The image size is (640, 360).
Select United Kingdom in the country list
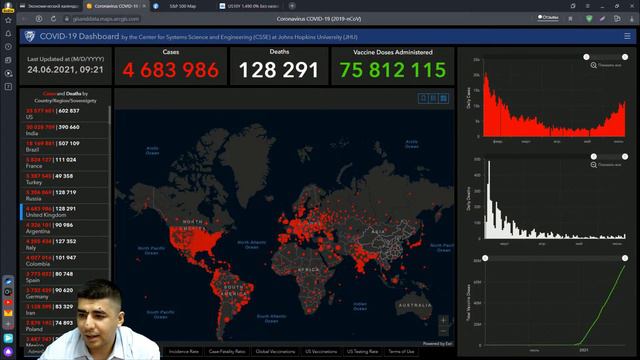pos(65,212)
